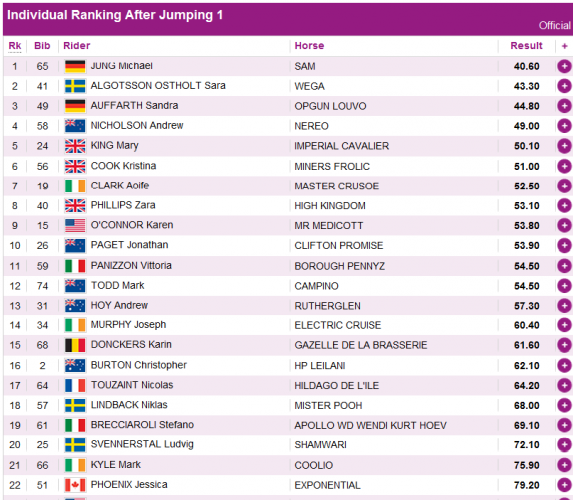
Task: Click the Horse column header
Action: [309, 46]
